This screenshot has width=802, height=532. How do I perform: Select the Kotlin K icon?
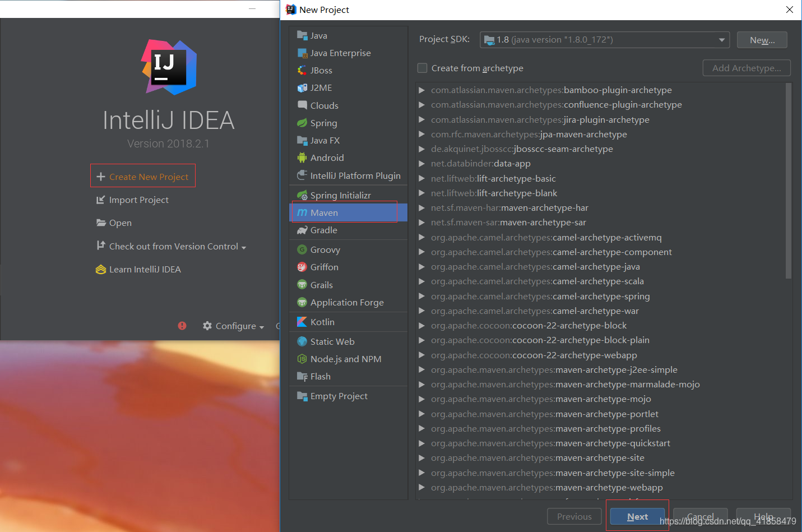tap(302, 322)
